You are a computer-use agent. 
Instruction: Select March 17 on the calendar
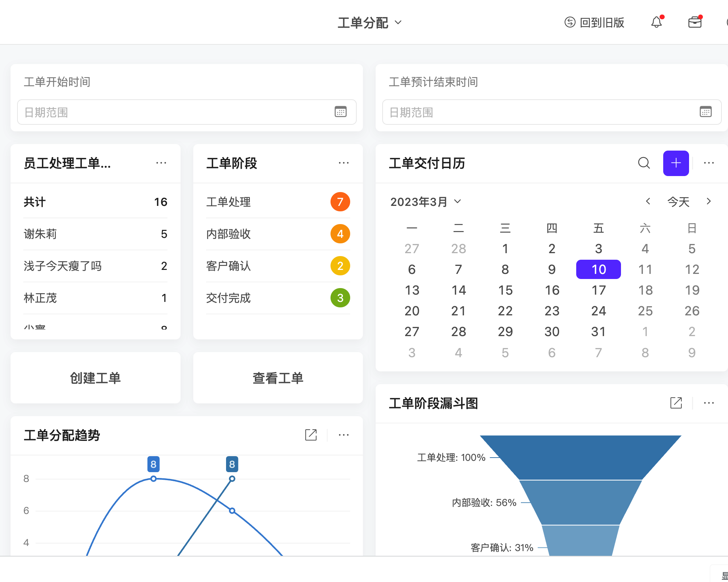point(598,290)
